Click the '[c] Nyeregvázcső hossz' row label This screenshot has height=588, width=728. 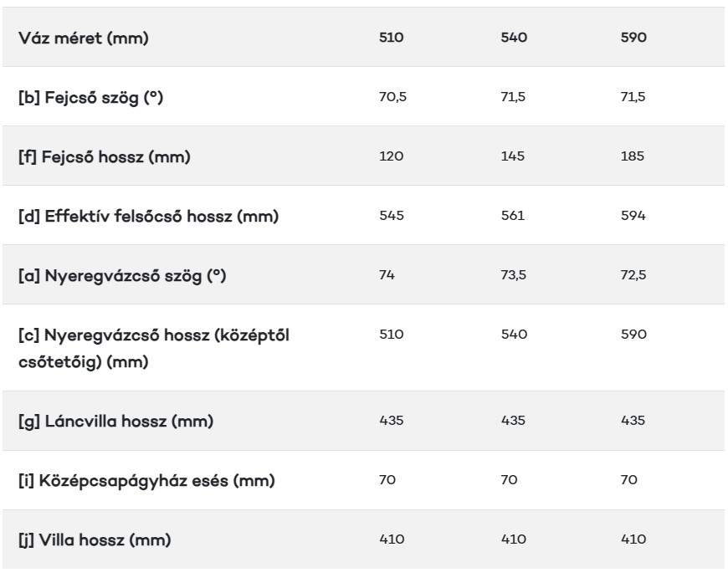pyautogui.click(x=154, y=348)
